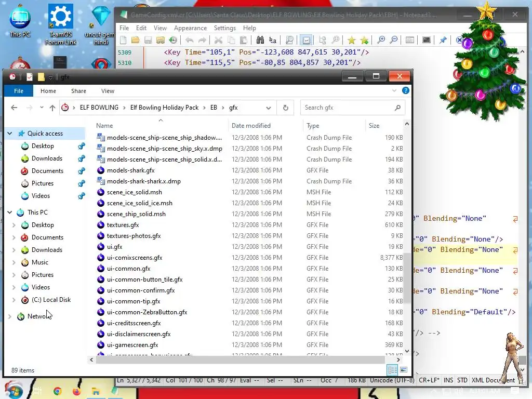The image size is (532, 399).
Task: Click the undo arrow in Notepad3 toolbar
Action: pyautogui.click(x=189, y=41)
